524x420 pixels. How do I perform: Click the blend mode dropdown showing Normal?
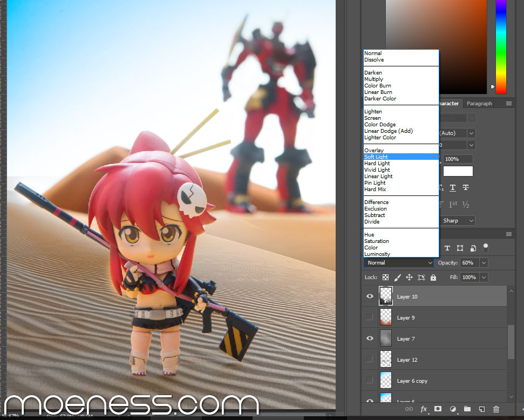(399, 263)
